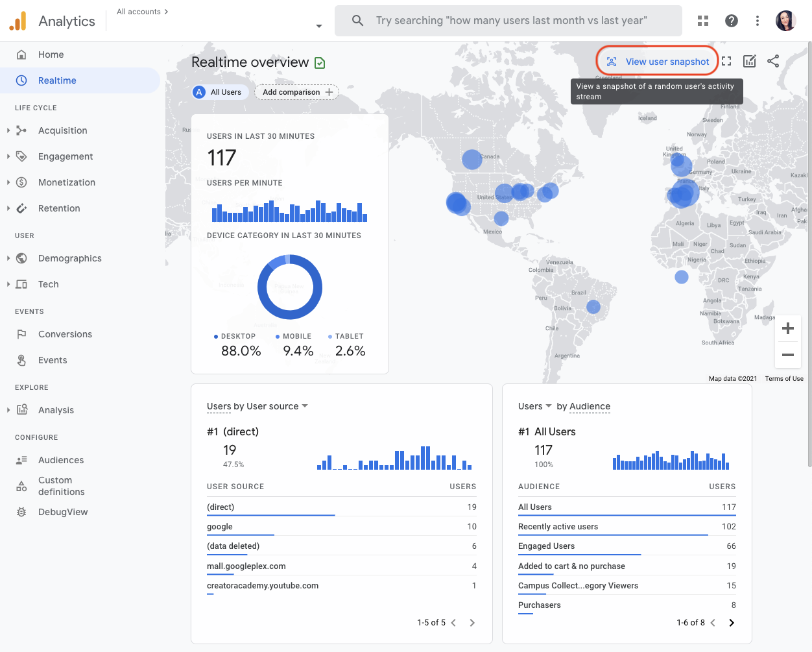812x652 pixels.
Task: Click the View user snapshot button
Action: [657, 60]
